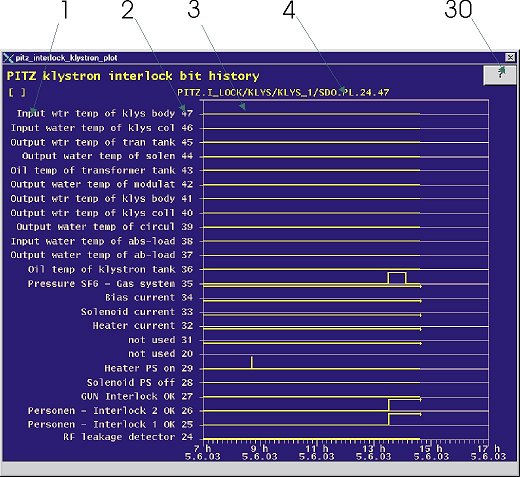Select the title 'PITZ klystron interlock bit history'
The width and height of the screenshot is (520, 477).
click(133, 76)
